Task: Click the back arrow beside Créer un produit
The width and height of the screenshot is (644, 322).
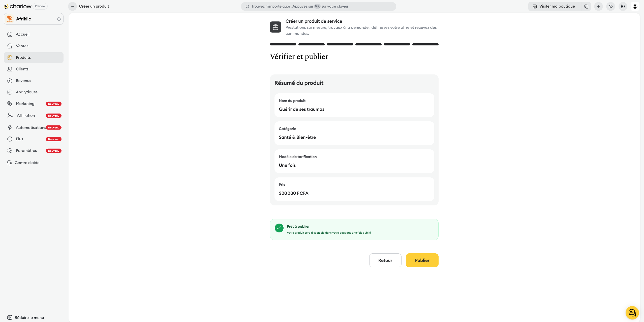Action: tap(72, 6)
